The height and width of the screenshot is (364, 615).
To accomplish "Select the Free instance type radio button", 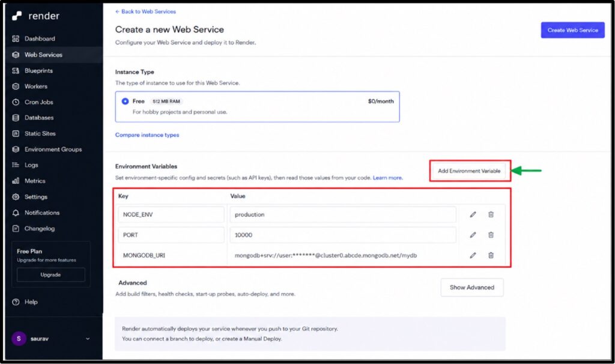I will pos(125,101).
